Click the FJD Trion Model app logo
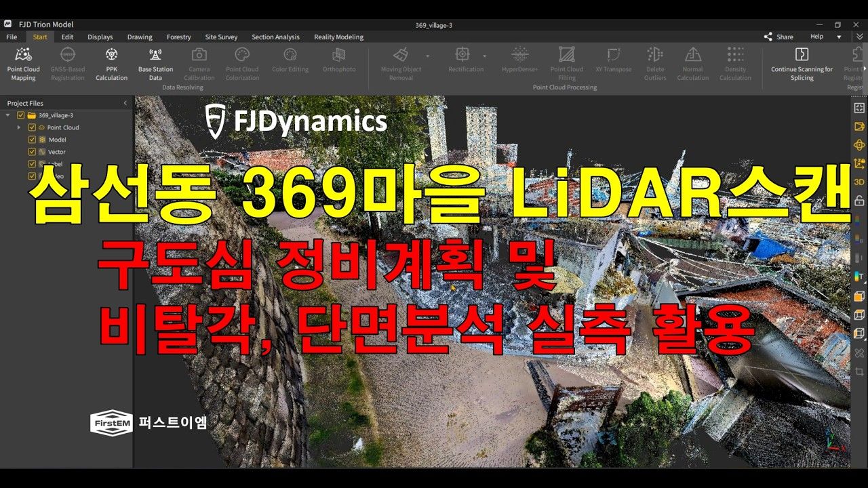 click(7, 24)
